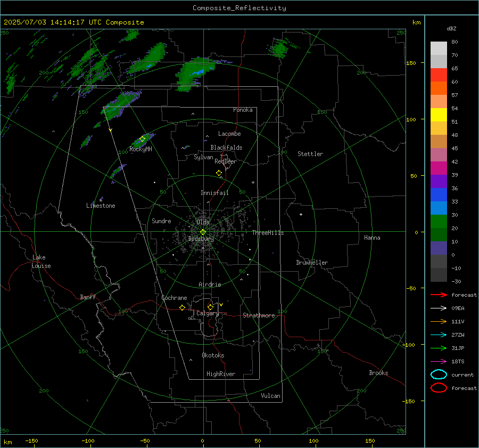479x448 pixels.
Task: Click the current legend label
Action: click(x=463, y=375)
